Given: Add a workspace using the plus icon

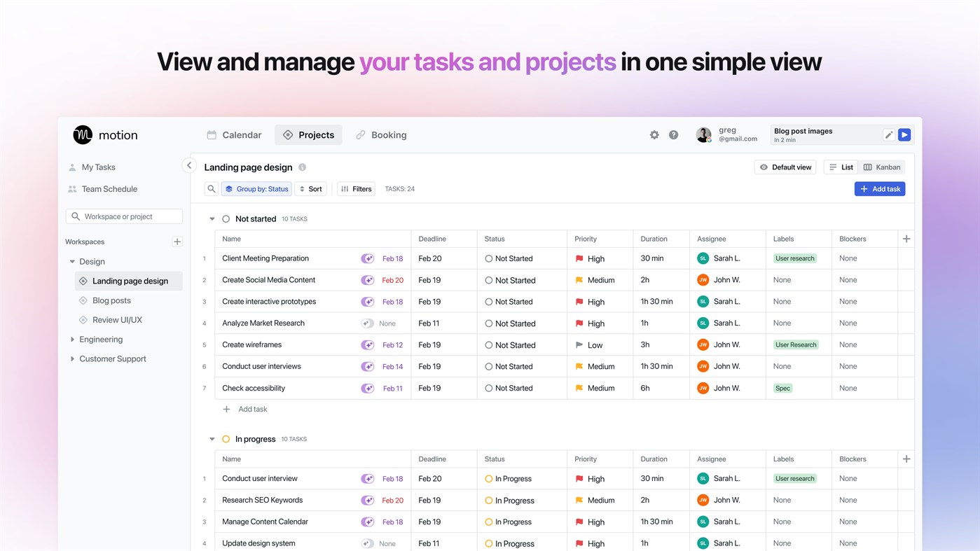Looking at the screenshot, I should click(x=177, y=241).
